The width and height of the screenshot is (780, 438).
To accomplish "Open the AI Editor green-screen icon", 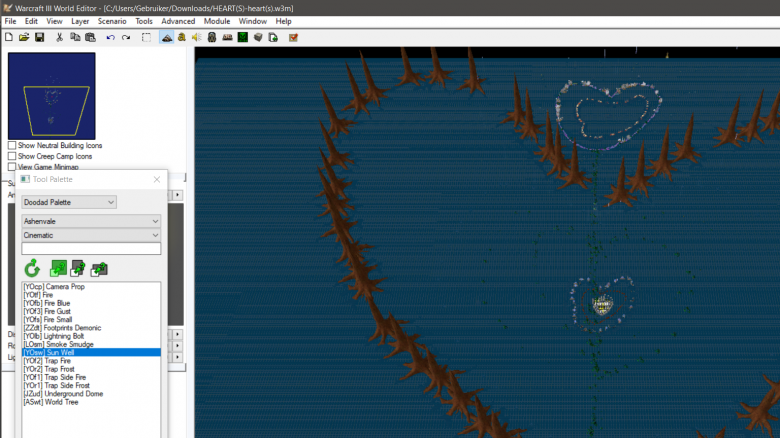I will click(243, 37).
